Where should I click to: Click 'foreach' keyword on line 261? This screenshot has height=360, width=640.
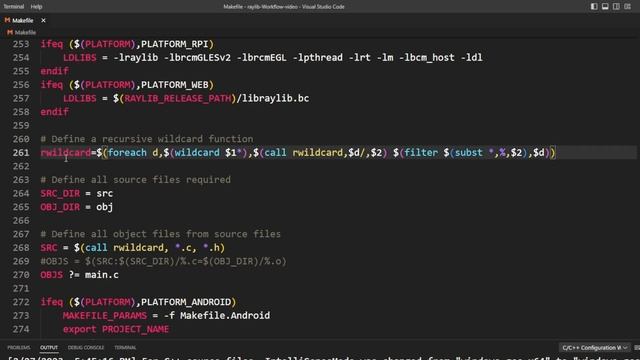click(x=127, y=153)
